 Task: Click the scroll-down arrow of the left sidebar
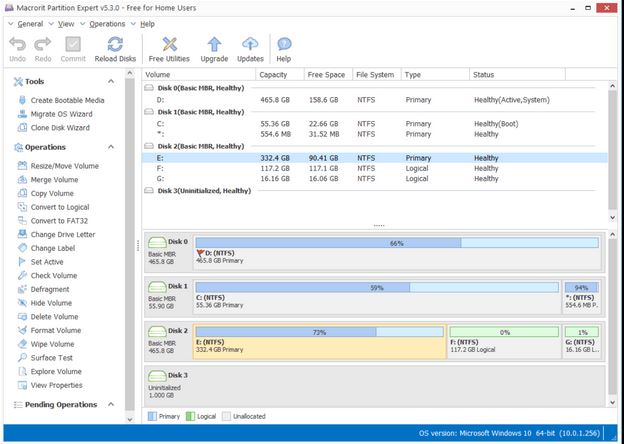click(x=129, y=419)
